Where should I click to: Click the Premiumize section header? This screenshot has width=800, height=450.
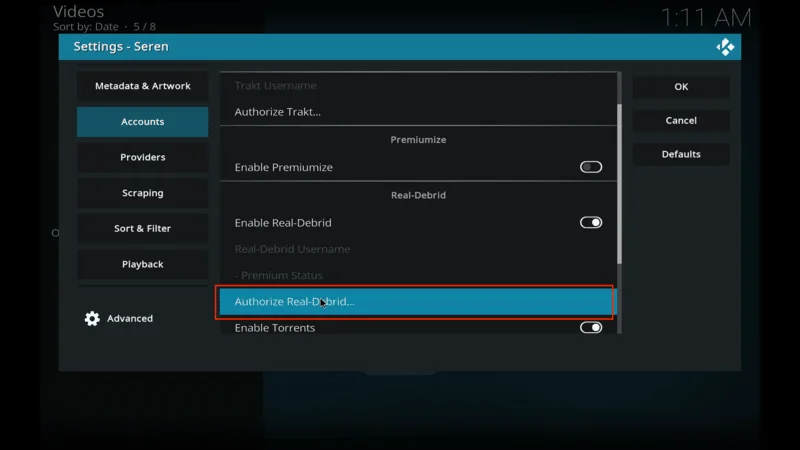click(418, 140)
